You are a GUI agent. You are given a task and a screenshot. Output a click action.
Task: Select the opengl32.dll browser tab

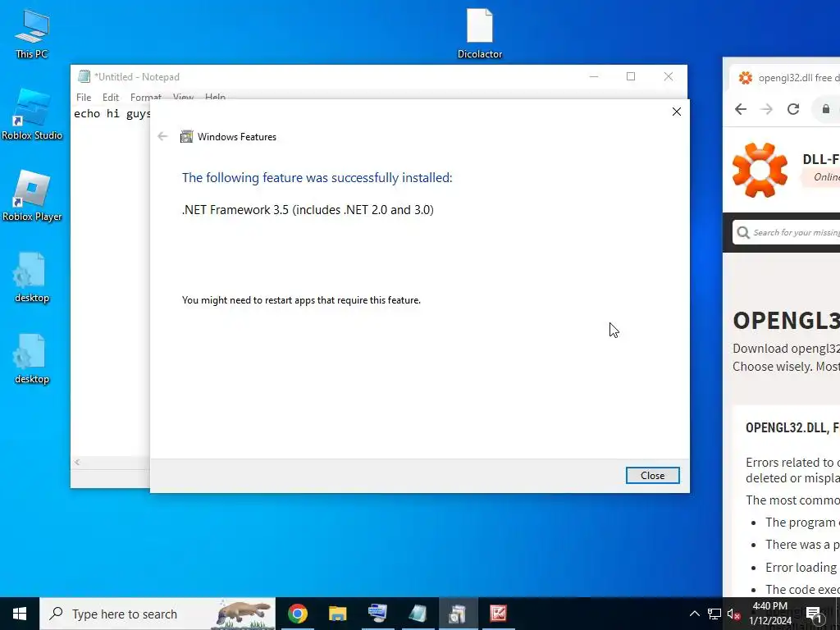(785, 78)
